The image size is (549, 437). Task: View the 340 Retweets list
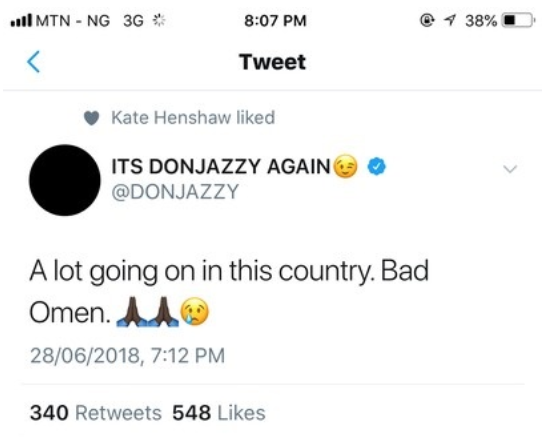point(96,412)
